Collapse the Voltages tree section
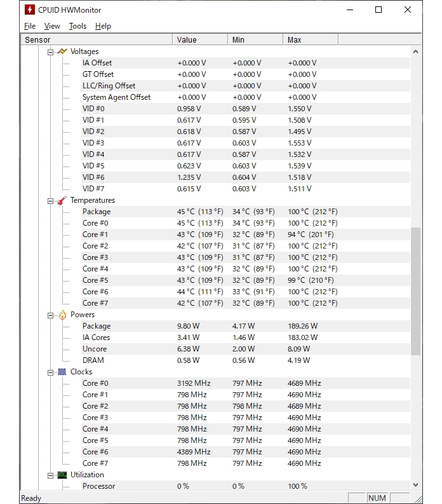 click(x=50, y=52)
